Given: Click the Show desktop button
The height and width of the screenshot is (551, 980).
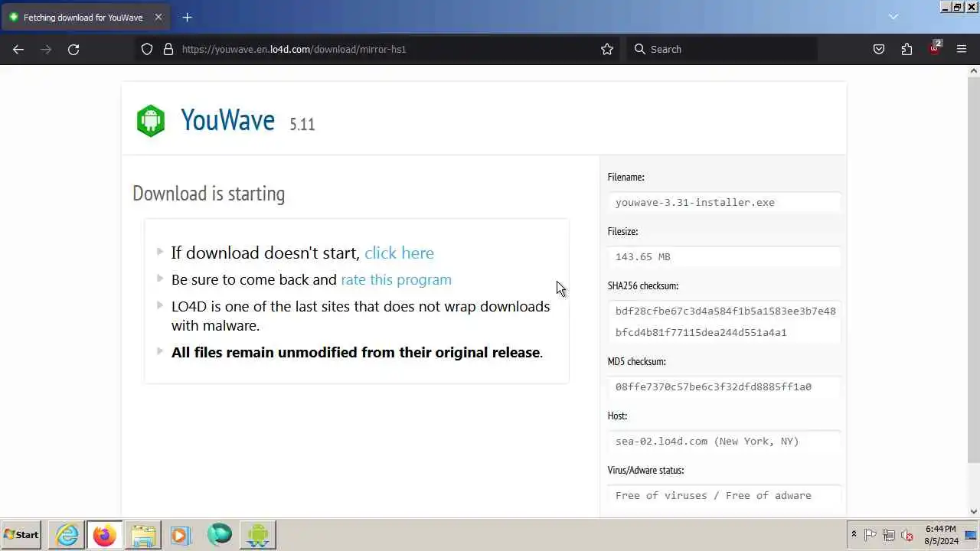Looking at the screenshot, I should click(971, 535).
